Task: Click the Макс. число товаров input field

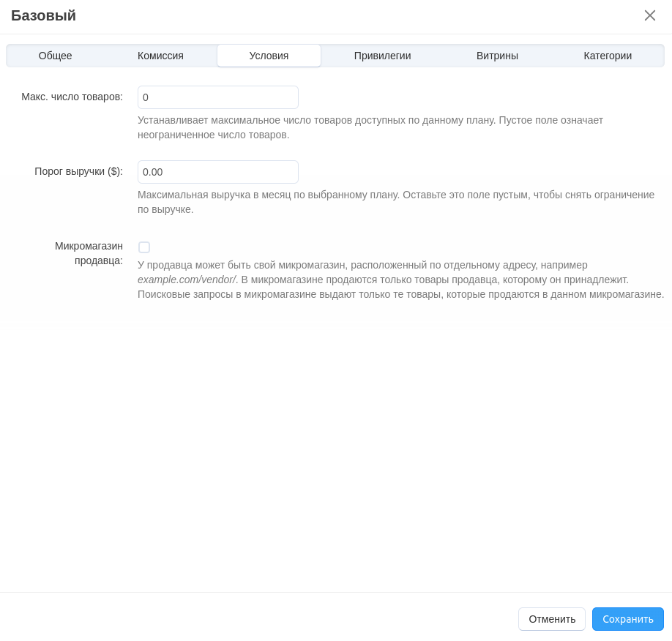Action: pos(218,97)
